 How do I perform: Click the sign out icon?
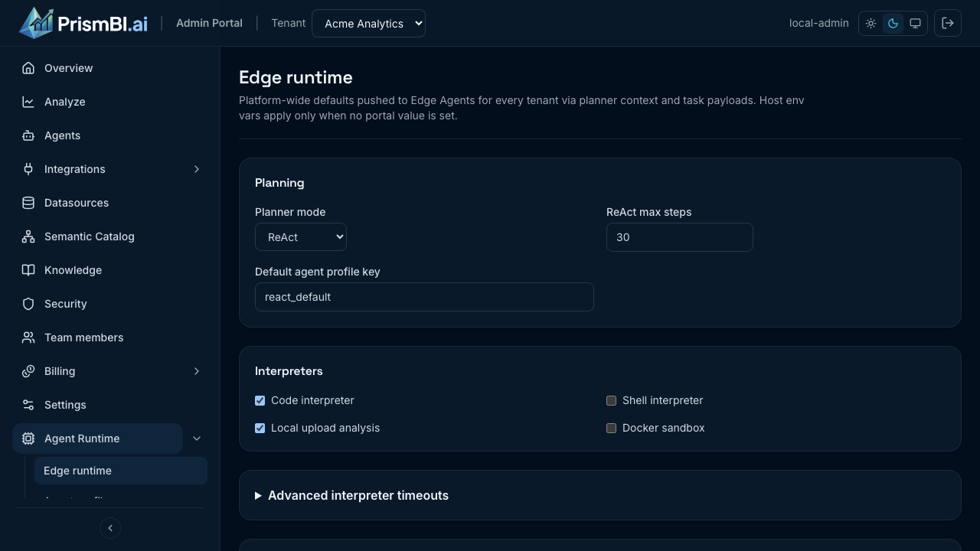click(948, 24)
